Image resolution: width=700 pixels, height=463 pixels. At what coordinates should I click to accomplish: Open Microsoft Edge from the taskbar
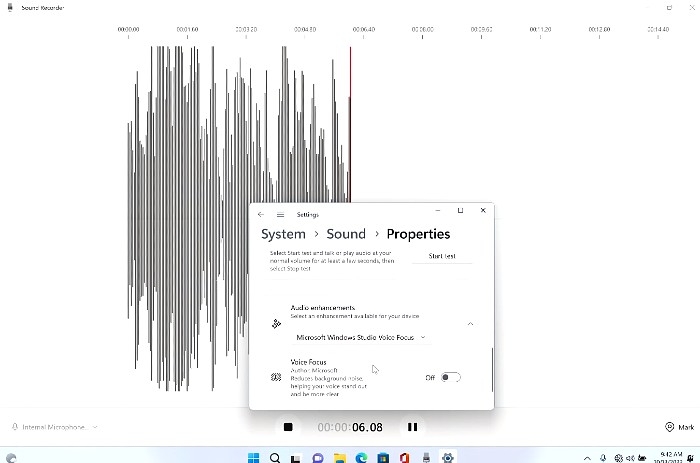tap(362, 457)
